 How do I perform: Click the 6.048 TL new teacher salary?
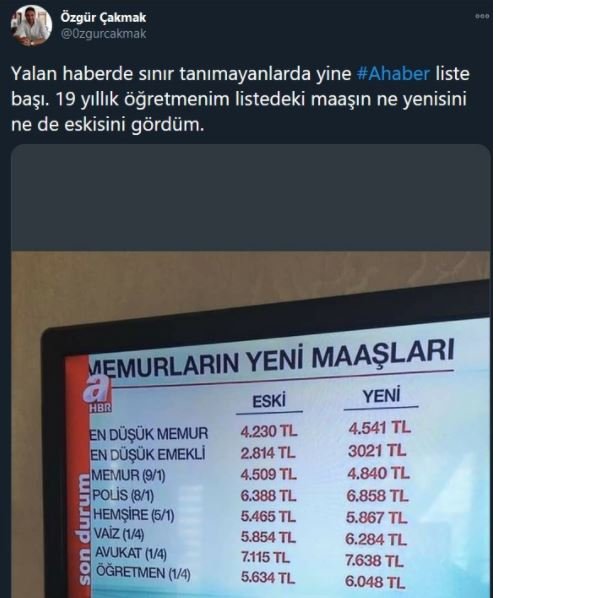tap(375, 582)
